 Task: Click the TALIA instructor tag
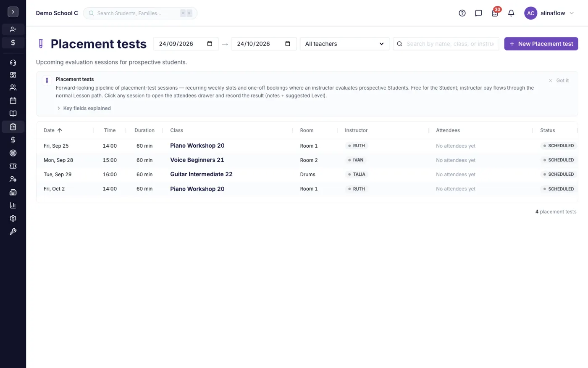pyautogui.click(x=357, y=174)
